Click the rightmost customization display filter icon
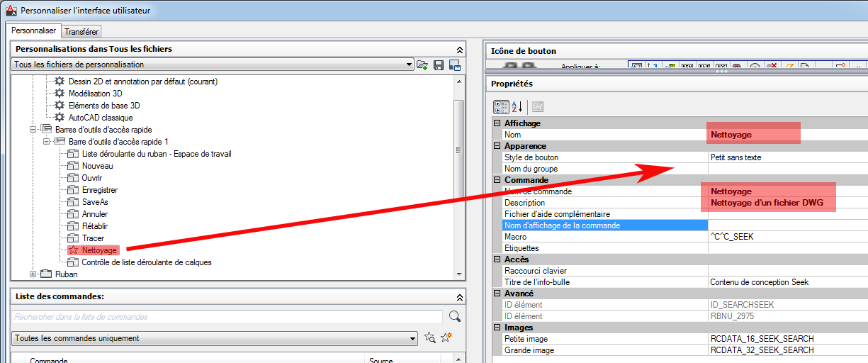Viewport: 868px width, 363px height. (x=454, y=65)
